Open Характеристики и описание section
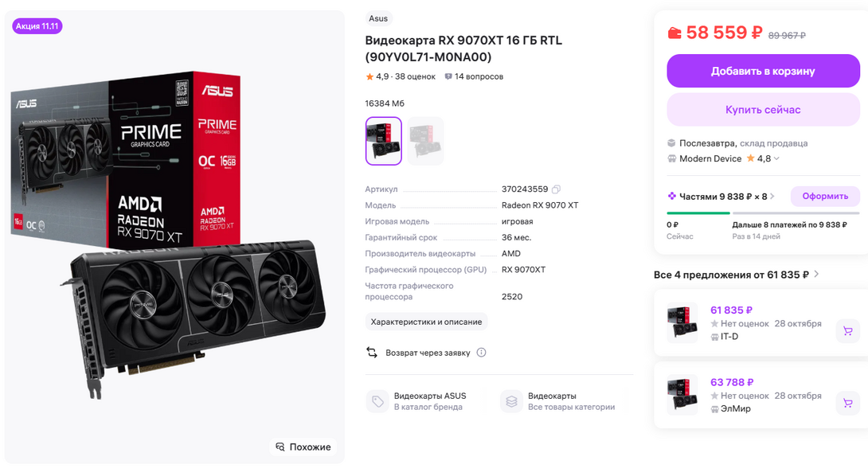The width and height of the screenshot is (868, 476). [x=426, y=322]
